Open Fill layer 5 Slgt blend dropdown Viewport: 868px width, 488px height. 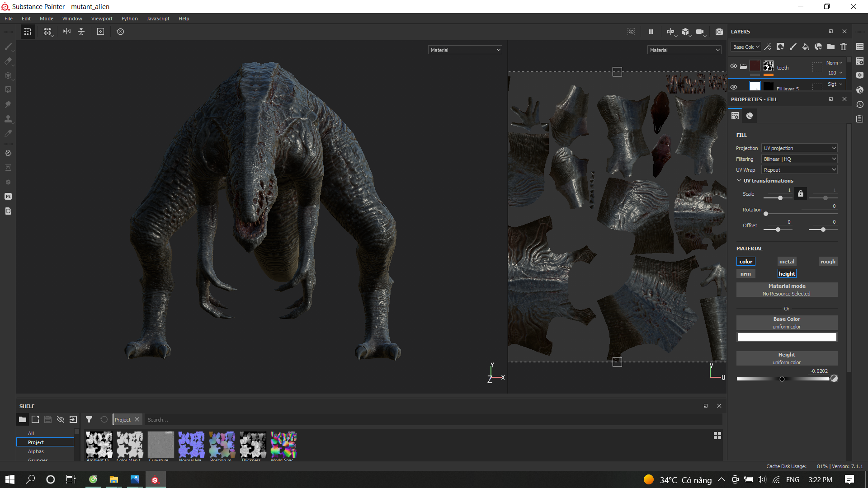835,84
